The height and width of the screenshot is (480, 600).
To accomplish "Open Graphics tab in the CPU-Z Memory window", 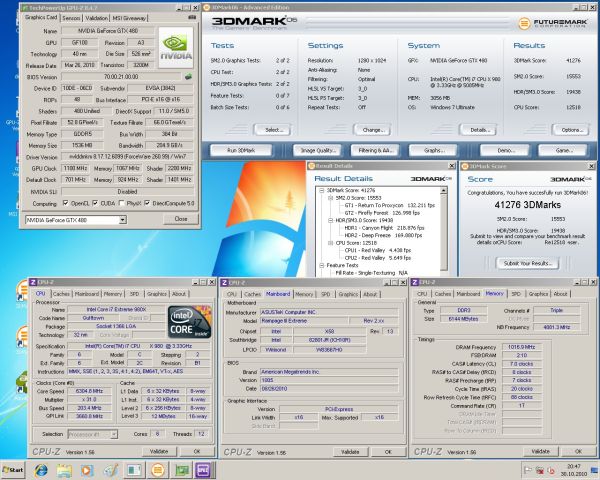I will click(538, 294).
